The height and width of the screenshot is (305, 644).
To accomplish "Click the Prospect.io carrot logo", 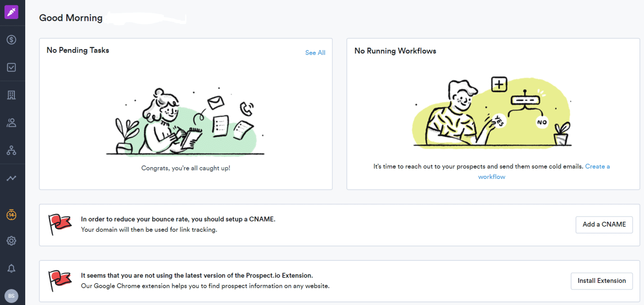I will 11,12.
